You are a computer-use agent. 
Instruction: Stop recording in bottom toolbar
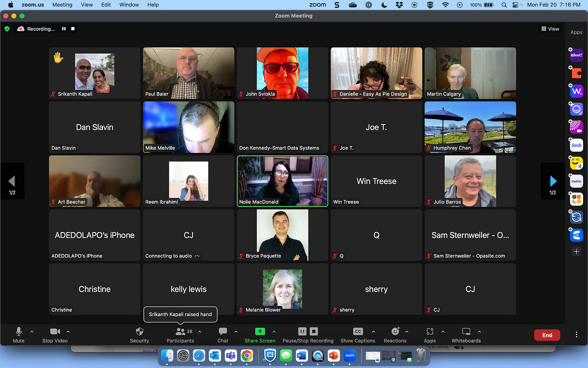(314, 332)
